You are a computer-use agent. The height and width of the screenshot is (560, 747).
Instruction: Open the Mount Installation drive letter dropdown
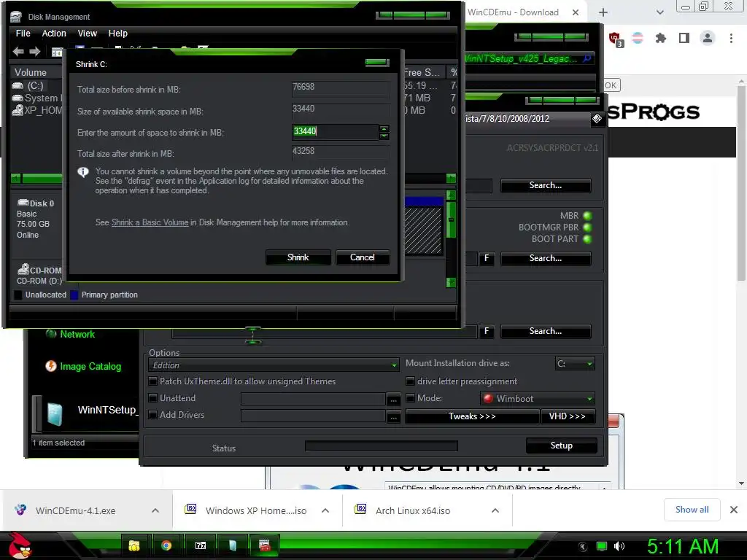(x=575, y=363)
